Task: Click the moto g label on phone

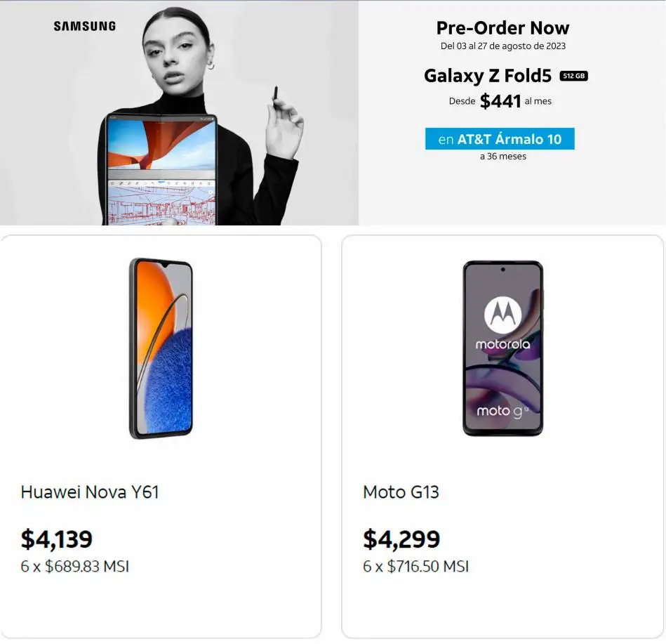Action: click(x=502, y=411)
